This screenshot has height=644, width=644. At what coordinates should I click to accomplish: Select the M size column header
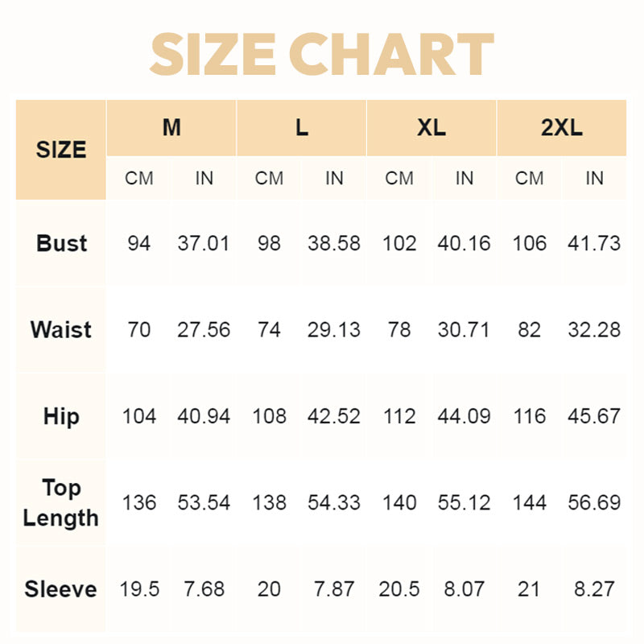pos(171,128)
